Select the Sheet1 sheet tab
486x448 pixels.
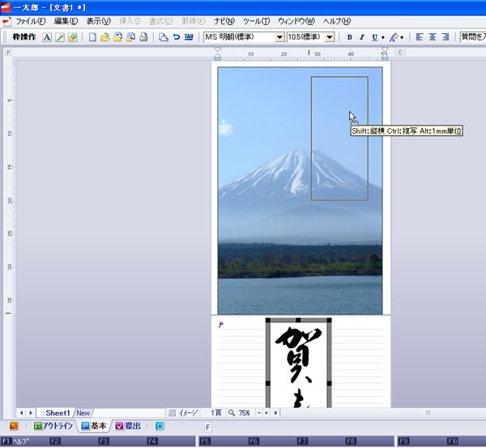(57, 413)
